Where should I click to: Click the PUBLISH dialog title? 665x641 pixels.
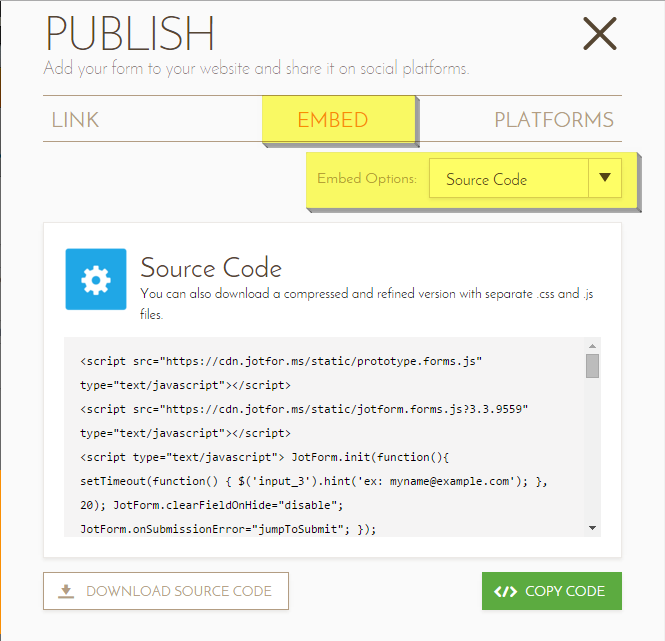pyautogui.click(x=130, y=35)
